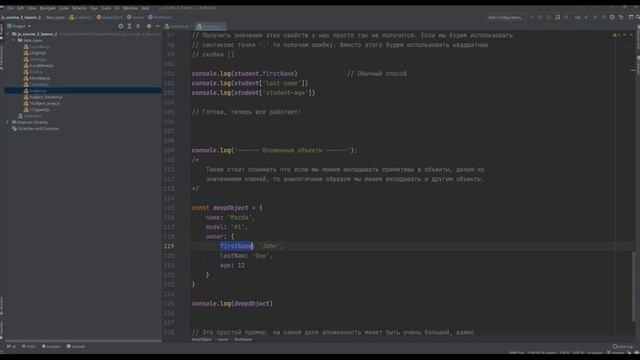Image resolution: width=640 pixels, height=360 pixels.
Task: Open Git history clock icon
Action: [x=612, y=18]
